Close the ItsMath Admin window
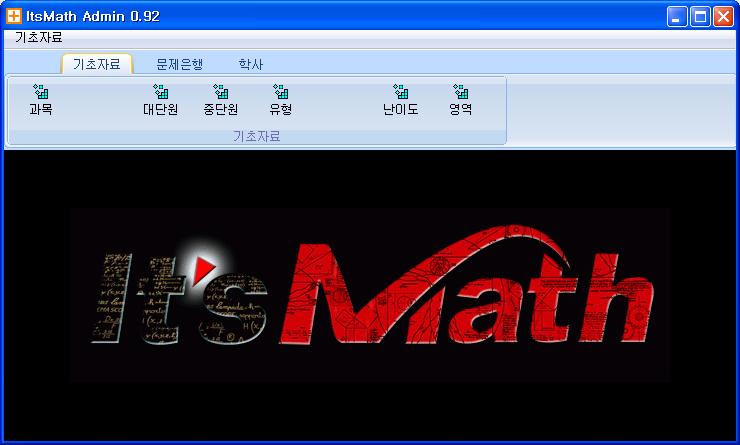740x445 pixels. tap(723, 17)
